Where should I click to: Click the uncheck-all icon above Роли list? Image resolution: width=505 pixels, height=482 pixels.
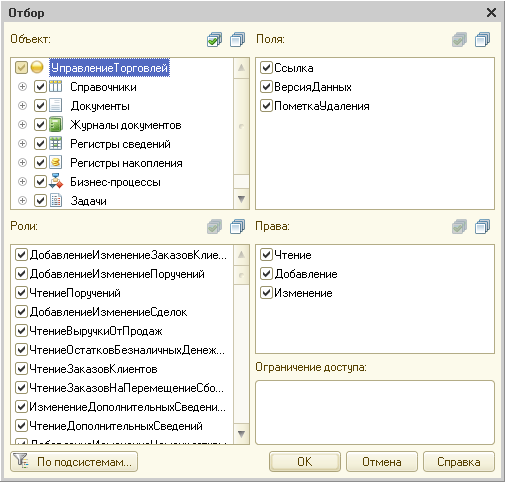tap(238, 227)
